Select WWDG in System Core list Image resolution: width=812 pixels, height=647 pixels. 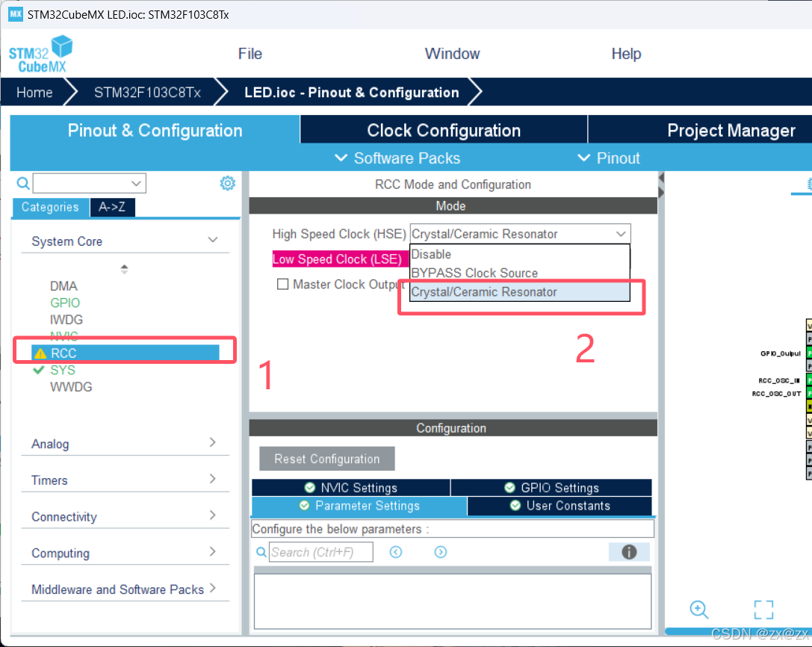tap(71, 387)
